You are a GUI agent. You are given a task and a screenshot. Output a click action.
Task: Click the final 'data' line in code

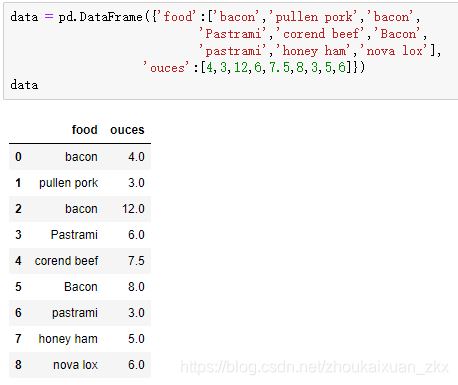pos(24,85)
